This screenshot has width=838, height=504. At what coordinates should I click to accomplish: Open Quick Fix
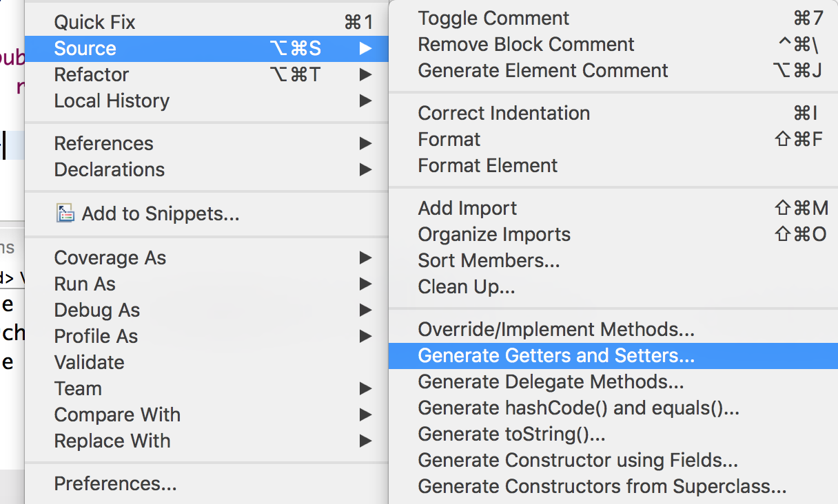tap(95, 22)
